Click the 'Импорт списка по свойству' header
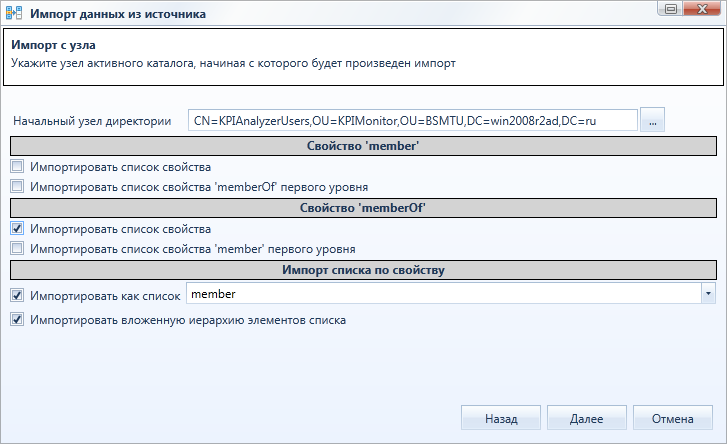 click(363, 270)
